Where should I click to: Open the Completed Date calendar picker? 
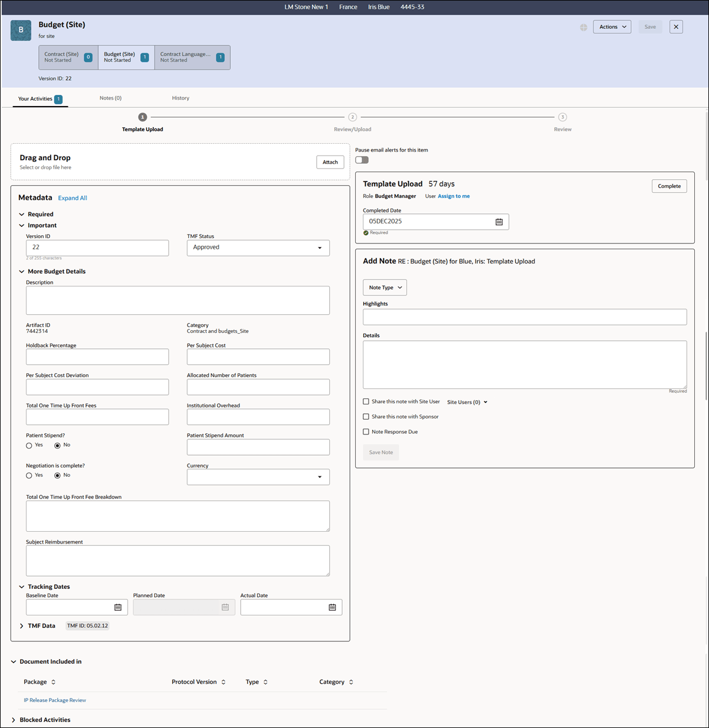pyautogui.click(x=500, y=222)
